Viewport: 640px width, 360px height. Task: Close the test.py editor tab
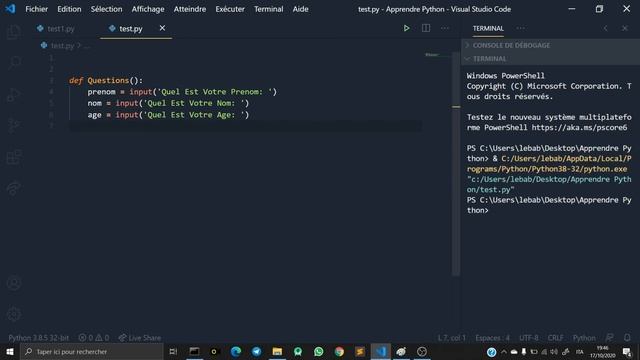162,28
